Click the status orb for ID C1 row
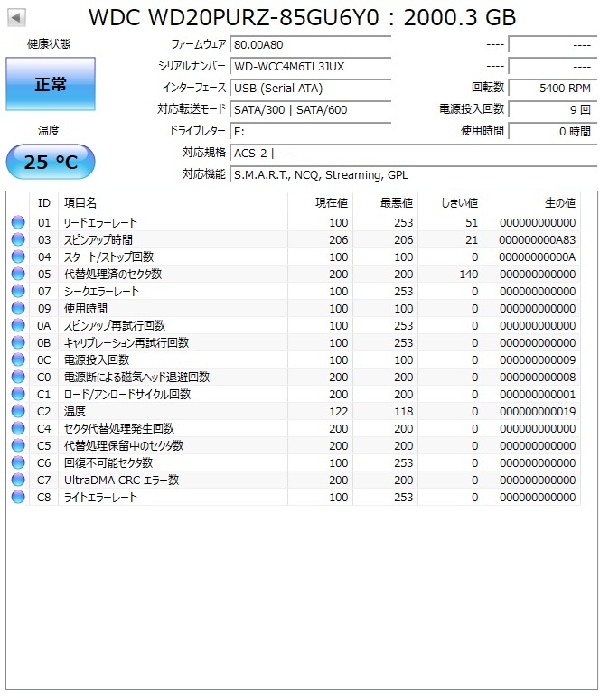Viewport: 609px width, 700px height. 18,394
